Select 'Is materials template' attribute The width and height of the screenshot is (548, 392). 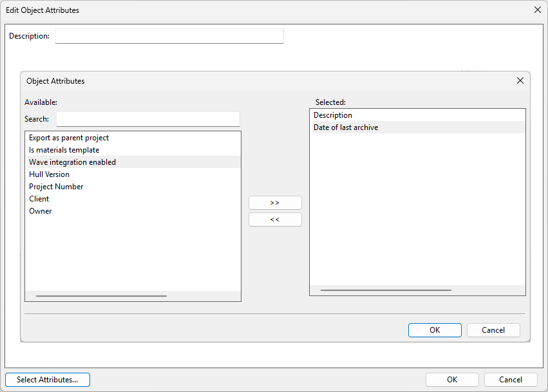[x=133, y=150]
